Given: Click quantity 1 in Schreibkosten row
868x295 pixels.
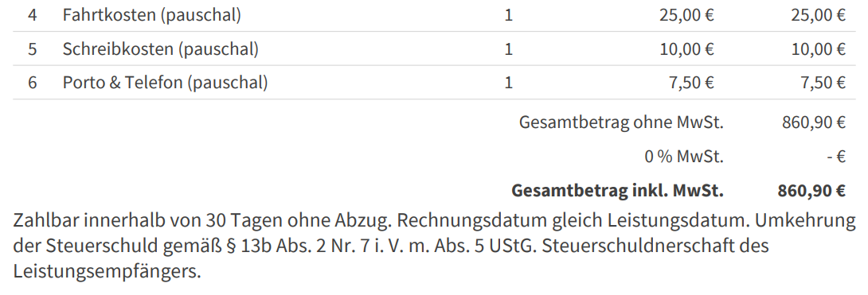Looking at the screenshot, I should (x=509, y=49).
